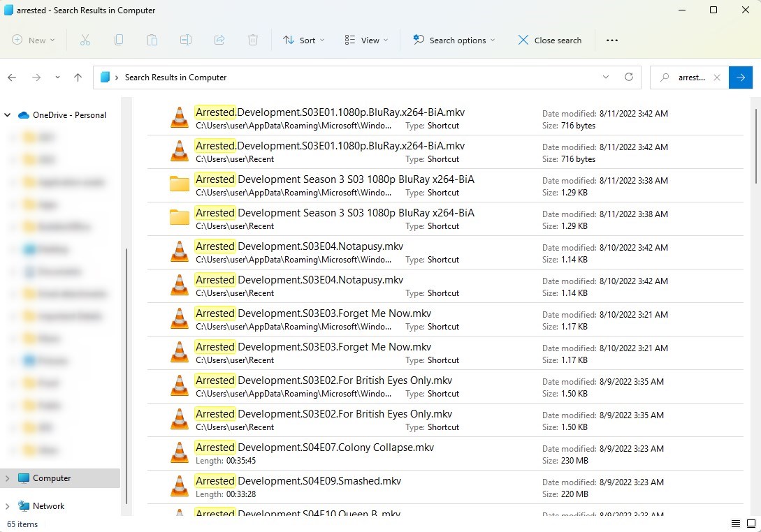
Task: Switch to large thumbnails view in status bar
Action: pos(751,523)
